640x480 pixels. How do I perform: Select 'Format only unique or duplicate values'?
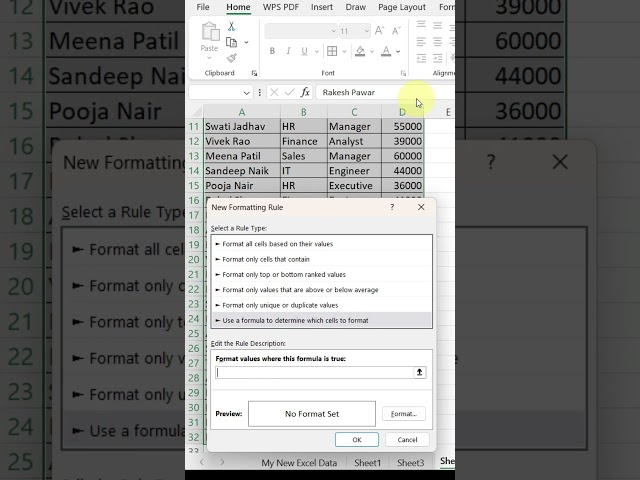322,305
